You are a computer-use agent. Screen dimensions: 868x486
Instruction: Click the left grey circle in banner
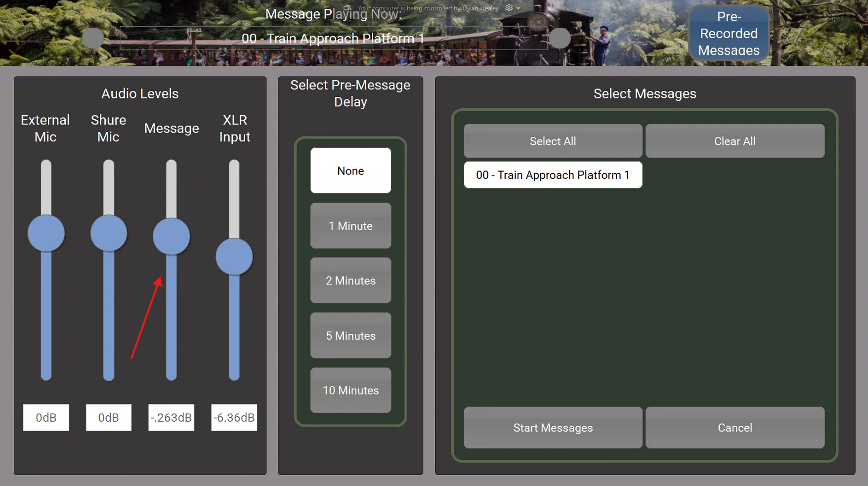pos(93,38)
